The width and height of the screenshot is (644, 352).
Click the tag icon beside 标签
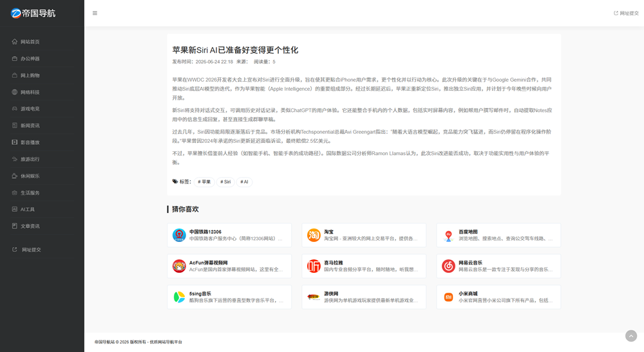click(175, 181)
